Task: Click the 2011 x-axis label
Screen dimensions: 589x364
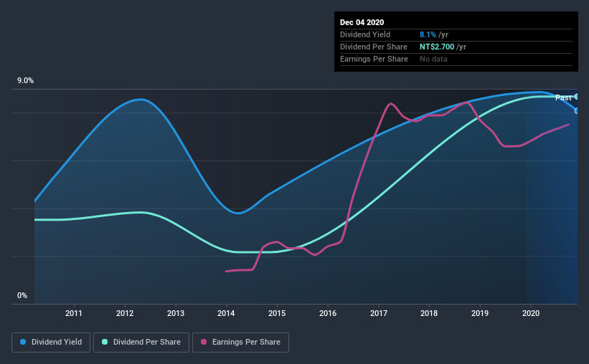Action: pyautogui.click(x=74, y=313)
